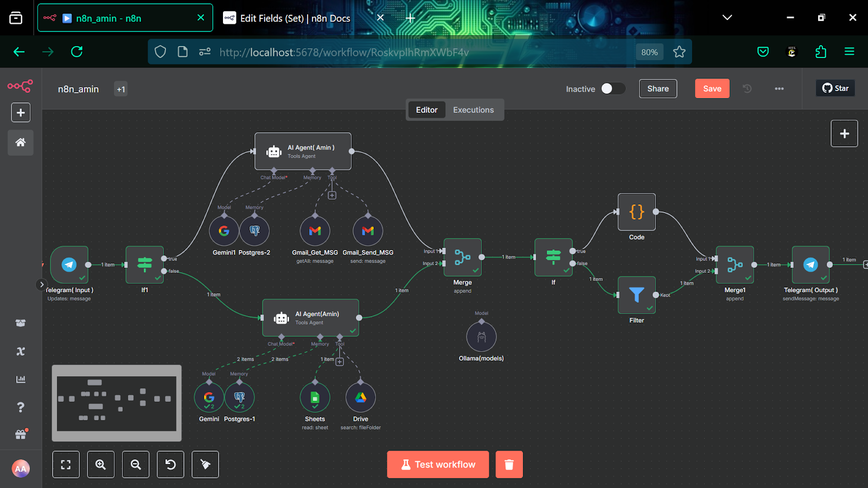Click the Save button
The width and height of the screenshot is (868, 488).
pos(712,89)
